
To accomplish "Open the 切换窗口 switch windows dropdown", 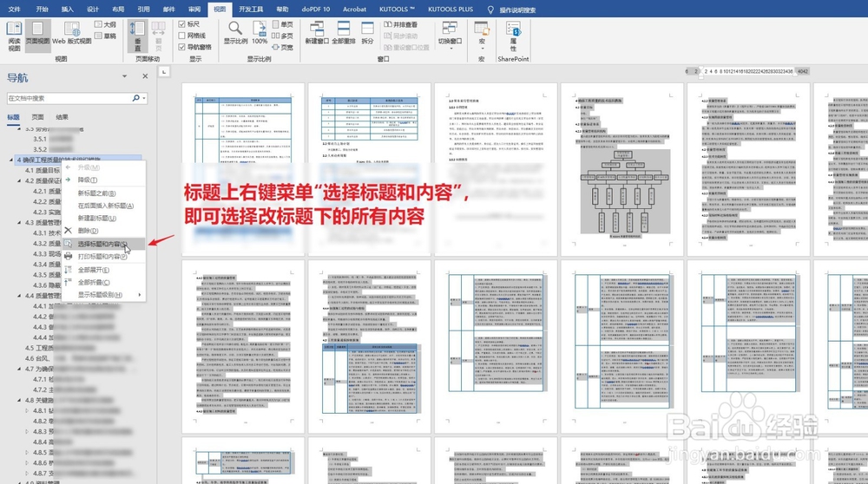I will click(x=450, y=36).
